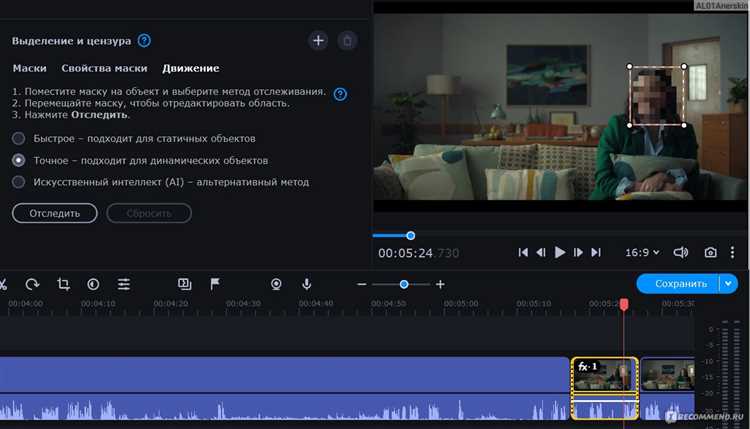Open player more options menu

pos(732,253)
